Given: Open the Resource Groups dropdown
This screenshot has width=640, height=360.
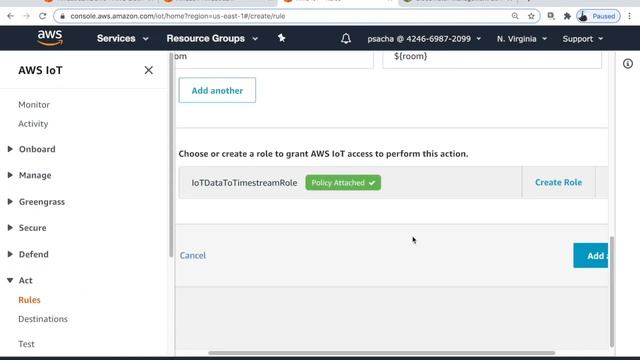Looking at the screenshot, I should (x=212, y=38).
